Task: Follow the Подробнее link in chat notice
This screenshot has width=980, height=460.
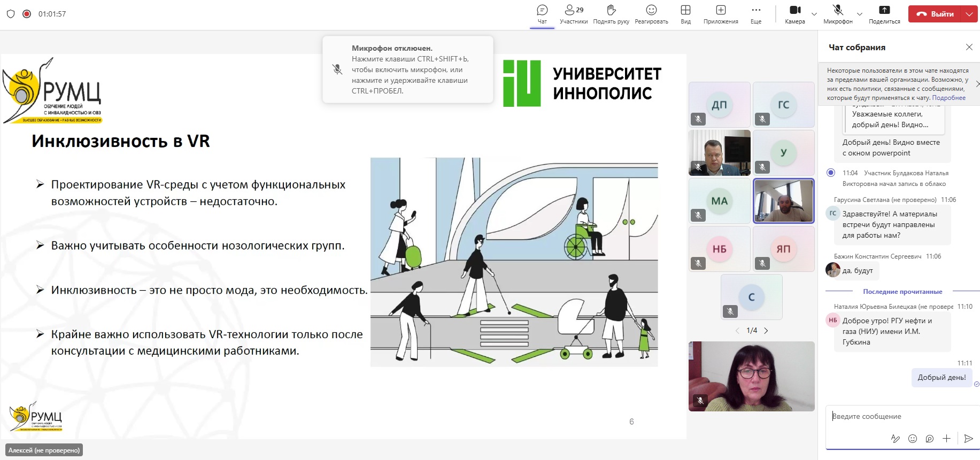Action: pos(948,98)
